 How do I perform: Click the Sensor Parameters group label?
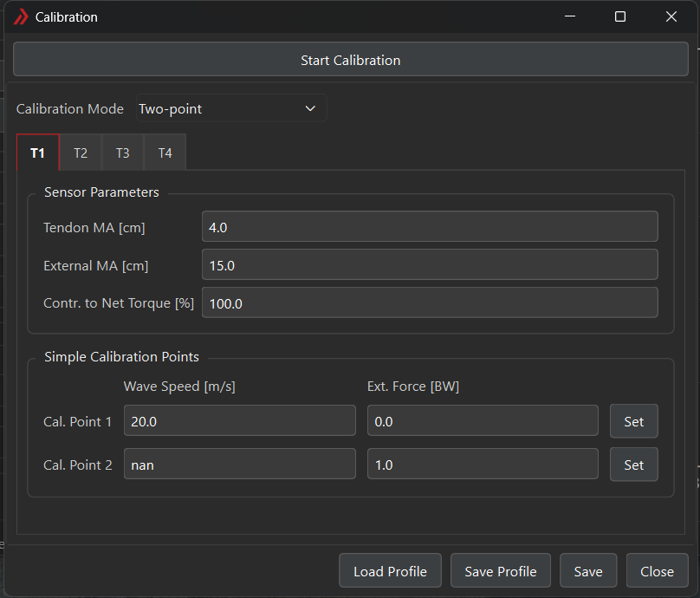point(101,192)
